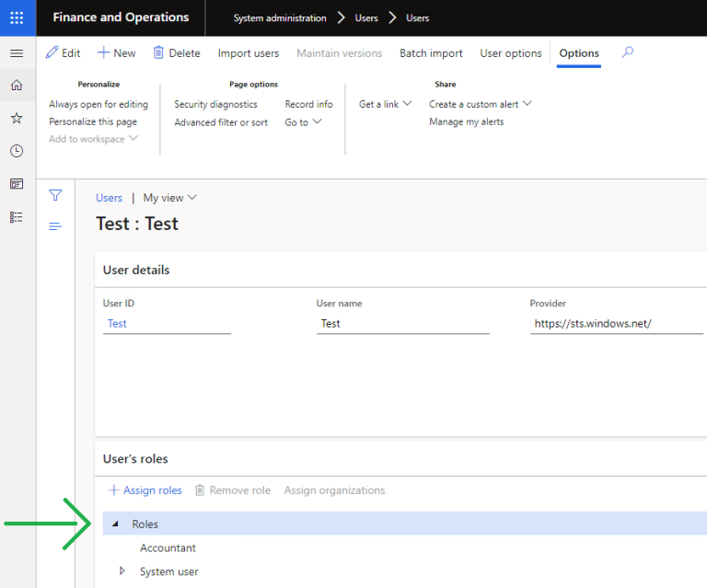Open Modules list icon in sidebar

17,217
